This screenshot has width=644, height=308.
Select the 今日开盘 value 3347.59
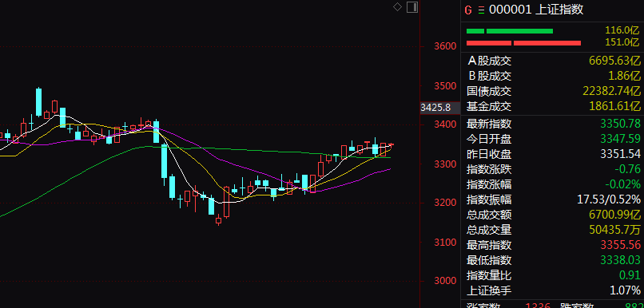[620, 139]
